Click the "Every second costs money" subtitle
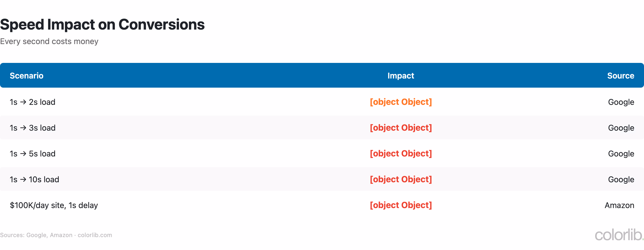 (49, 41)
